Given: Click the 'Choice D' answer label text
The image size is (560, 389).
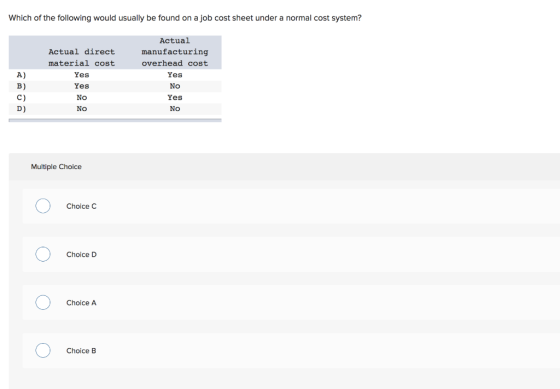Looking at the screenshot, I should coord(81,254).
